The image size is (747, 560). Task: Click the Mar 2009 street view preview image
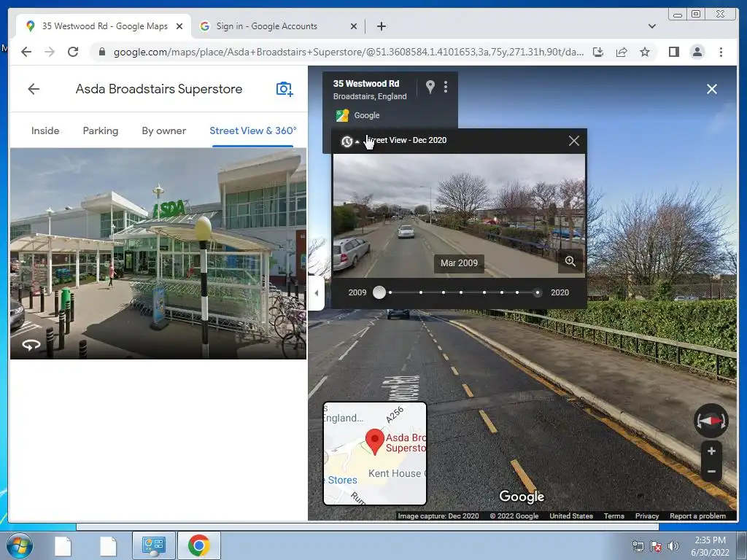[459, 216]
